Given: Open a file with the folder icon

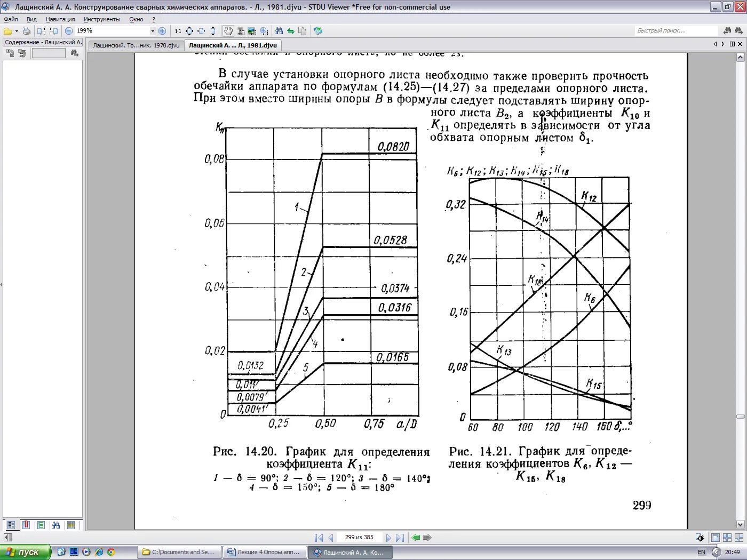Looking at the screenshot, I should click(x=8, y=31).
